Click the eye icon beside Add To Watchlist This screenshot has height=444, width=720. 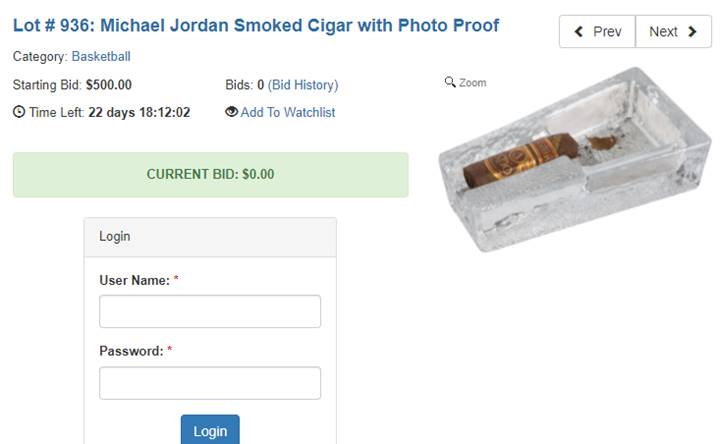[231, 112]
